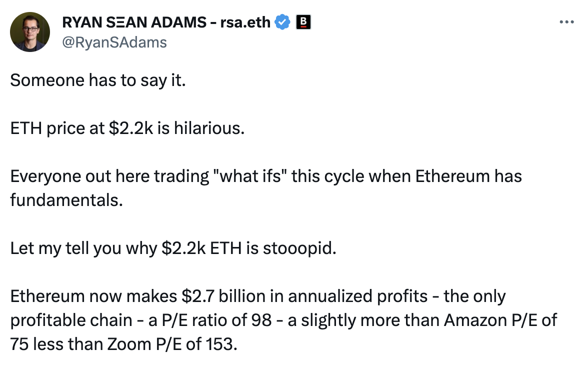Click the words "Ethereum now makes"
This screenshot has width=588, height=365.
(x=93, y=296)
